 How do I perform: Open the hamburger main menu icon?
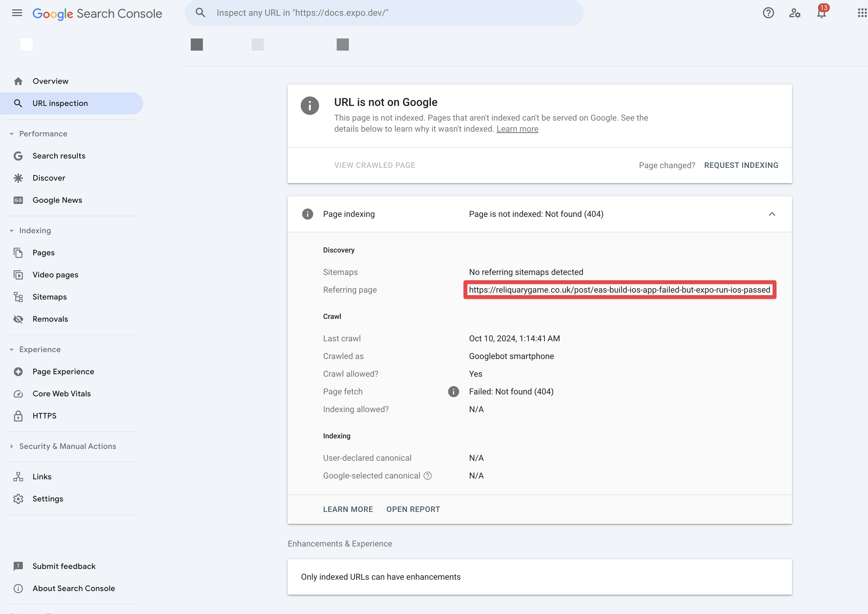click(17, 13)
